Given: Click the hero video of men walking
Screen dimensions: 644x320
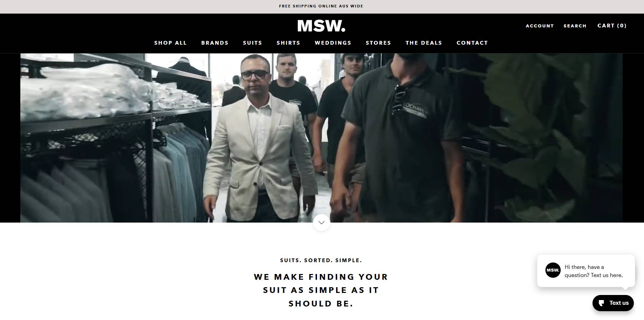Looking at the screenshot, I should tap(321, 138).
